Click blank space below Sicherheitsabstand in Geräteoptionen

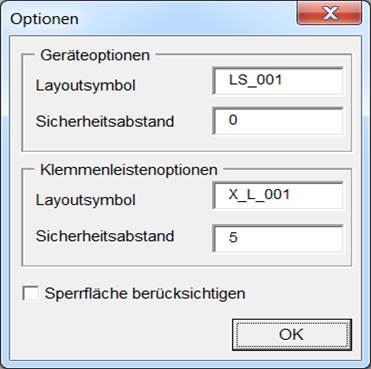pos(117,142)
